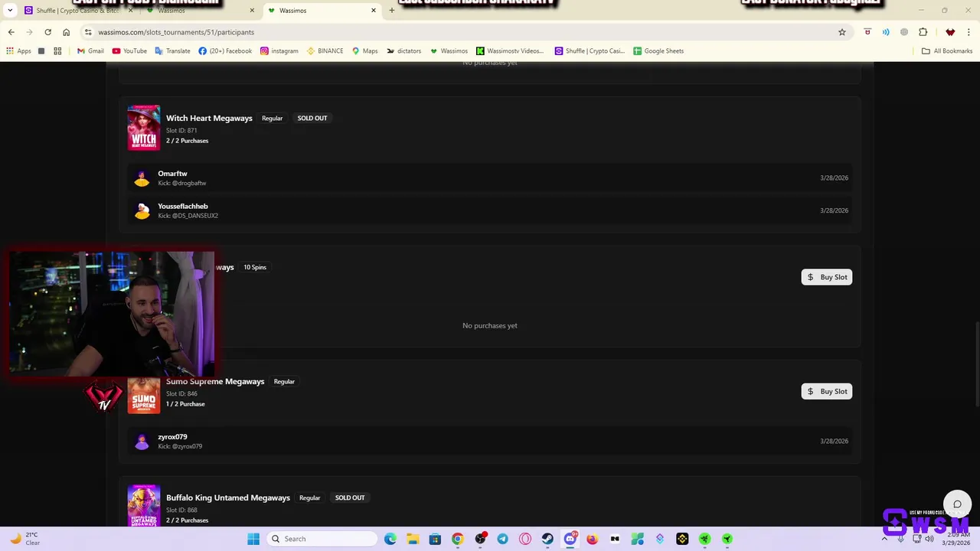The width and height of the screenshot is (980, 551).
Task: Open the Shuffle Crypto Casino bookmark
Action: tap(590, 51)
